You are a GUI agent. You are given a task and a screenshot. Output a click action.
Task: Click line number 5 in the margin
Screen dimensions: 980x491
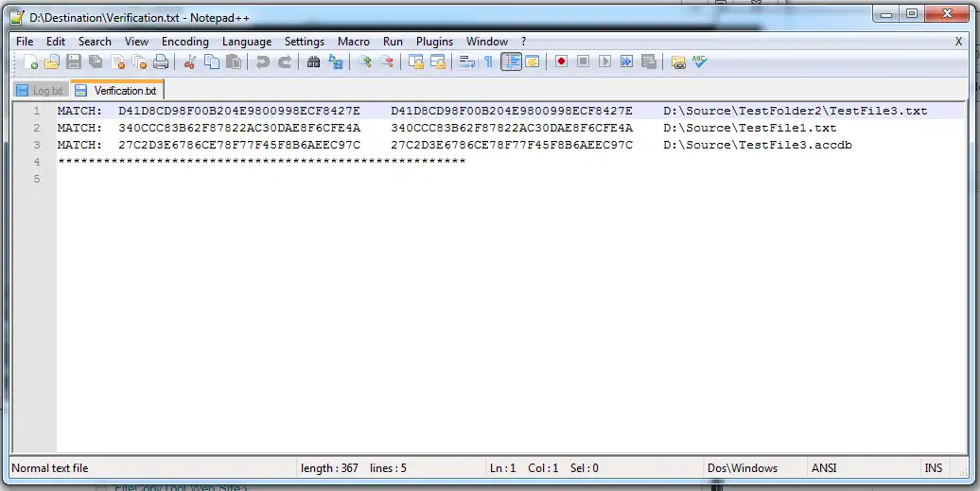(x=36, y=179)
